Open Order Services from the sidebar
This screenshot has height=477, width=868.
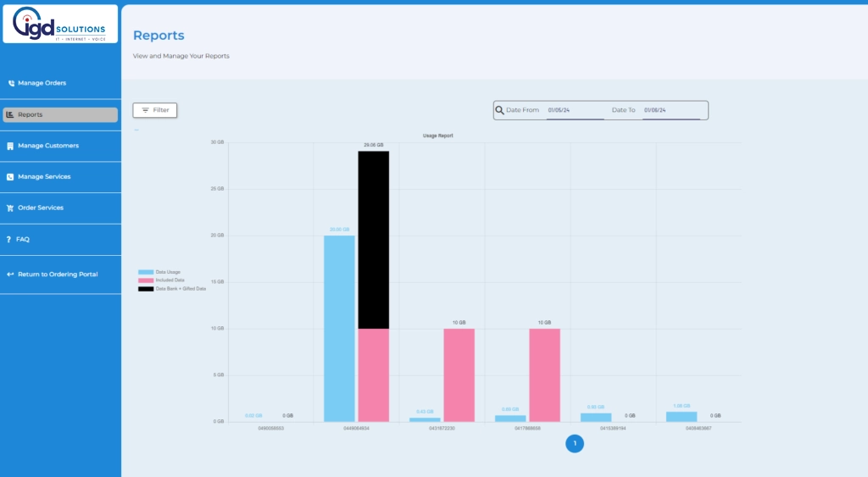click(x=41, y=208)
